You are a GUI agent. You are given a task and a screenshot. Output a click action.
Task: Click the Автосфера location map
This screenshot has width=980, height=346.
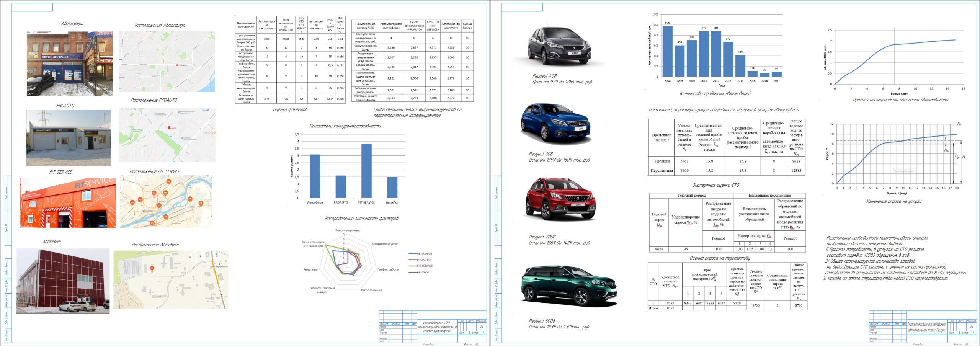(167, 62)
